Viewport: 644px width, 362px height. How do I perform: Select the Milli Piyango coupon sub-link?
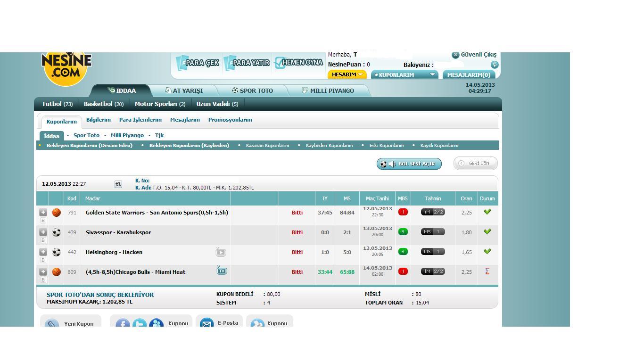[127, 135]
